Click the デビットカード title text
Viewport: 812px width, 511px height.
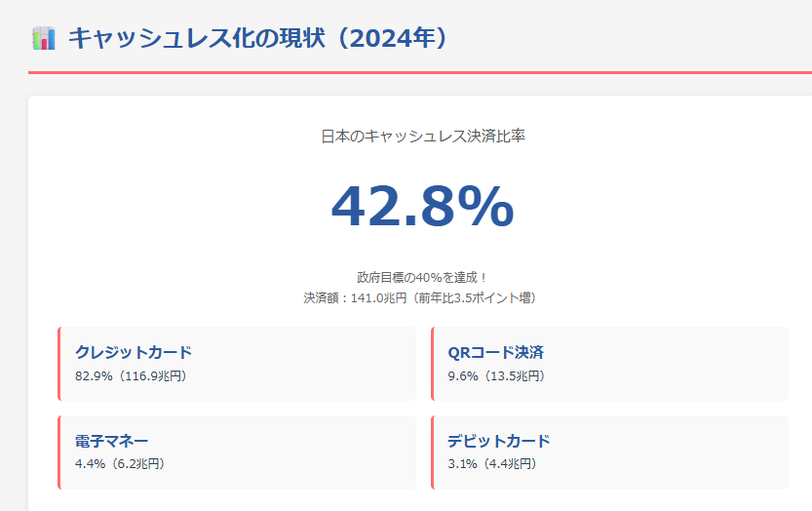(x=499, y=441)
